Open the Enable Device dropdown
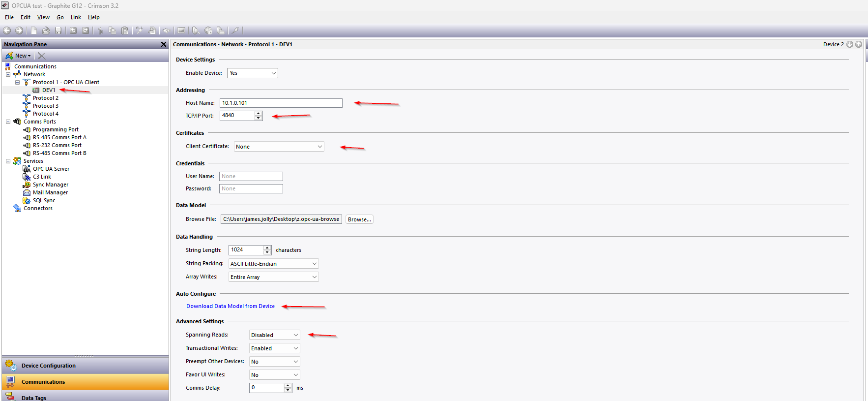This screenshot has width=868, height=401. tap(273, 73)
